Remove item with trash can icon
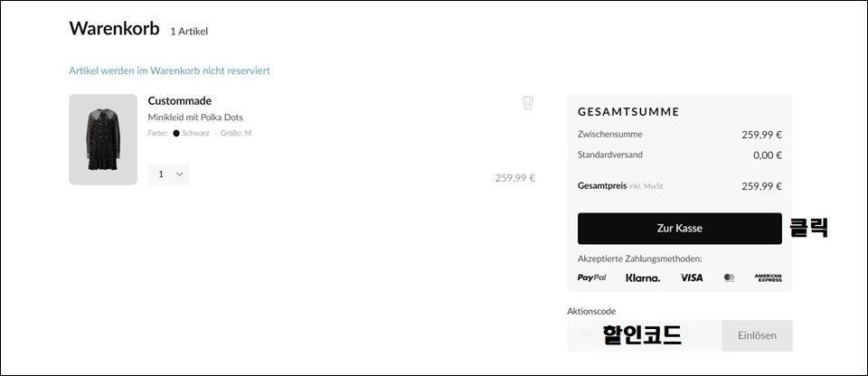Viewport: 868px width, 376px height. pyautogui.click(x=527, y=102)
